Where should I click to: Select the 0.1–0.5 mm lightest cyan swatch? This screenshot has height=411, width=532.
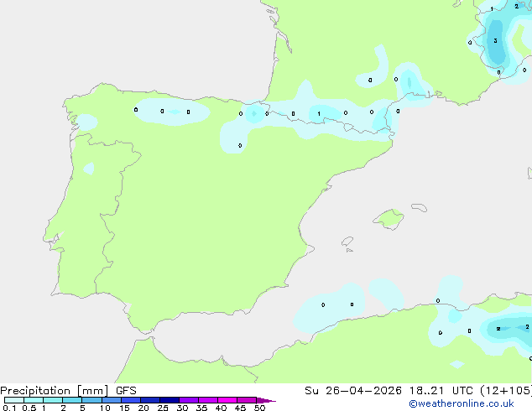(14, 400)
